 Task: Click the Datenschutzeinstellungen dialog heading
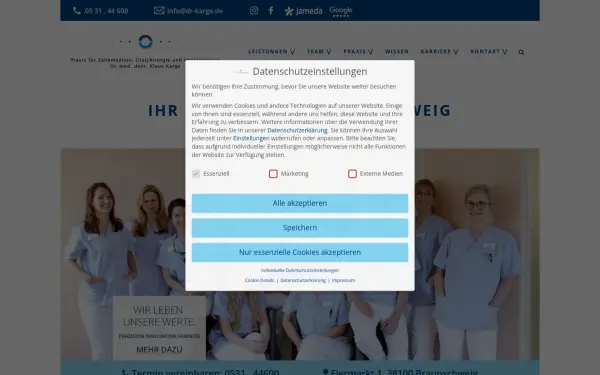click(x=310, y=71)
